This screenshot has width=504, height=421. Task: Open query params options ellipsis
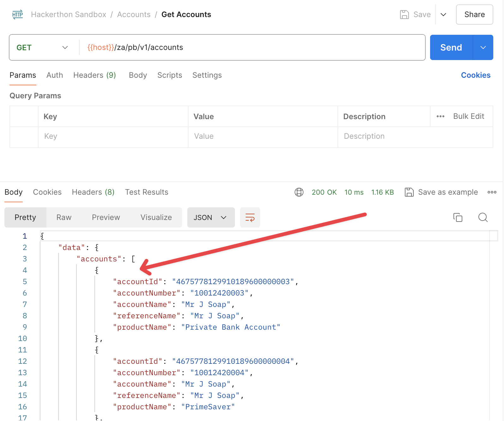coord(441,116)
